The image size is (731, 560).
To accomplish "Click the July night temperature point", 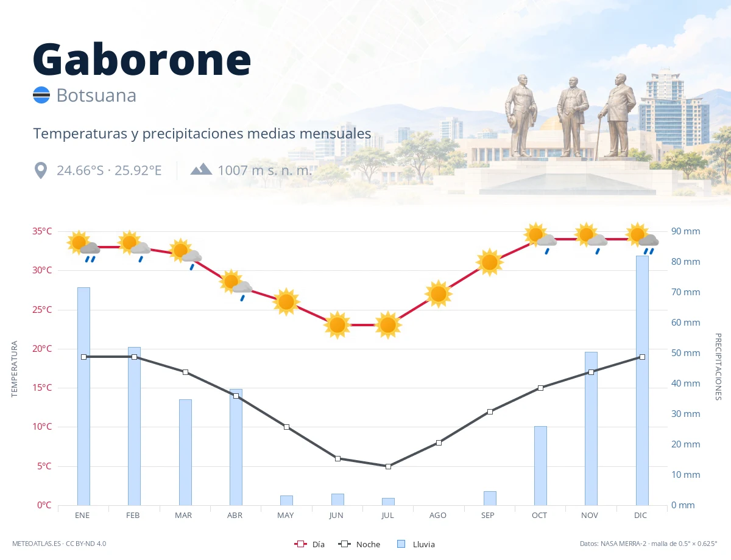I will [x=388, y=466].
